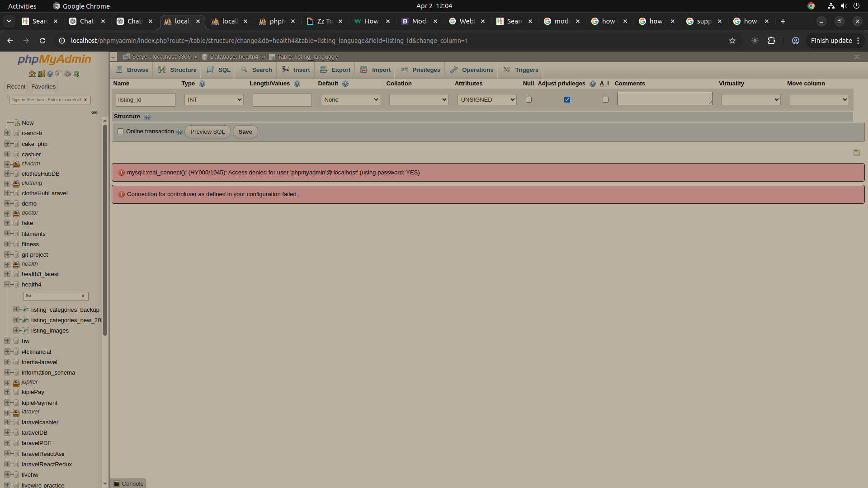Click the log out door icon
This screenshot has width=868, height=488.
click(41, 74)
